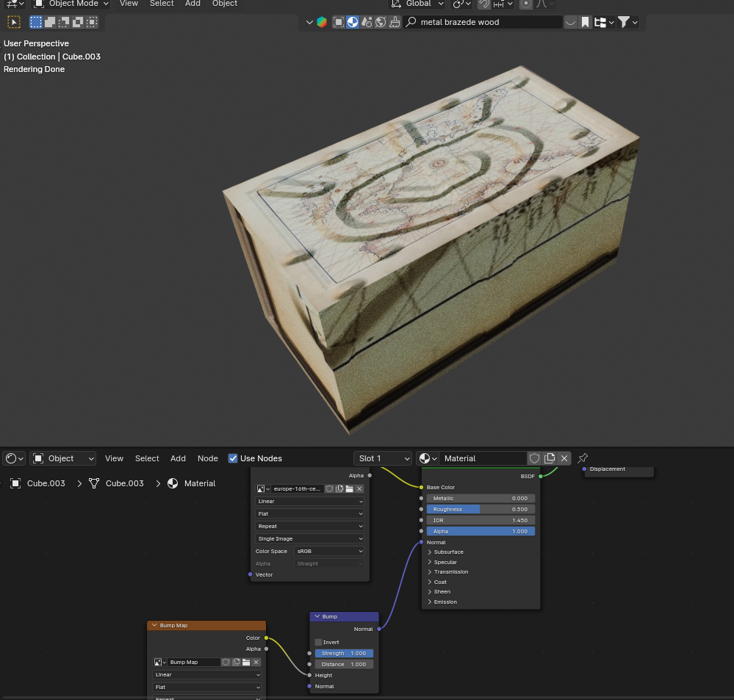This screenshot has width=734, height=700.
Task: Click the bookmark icon right of search
Action: tap(585, 22)
